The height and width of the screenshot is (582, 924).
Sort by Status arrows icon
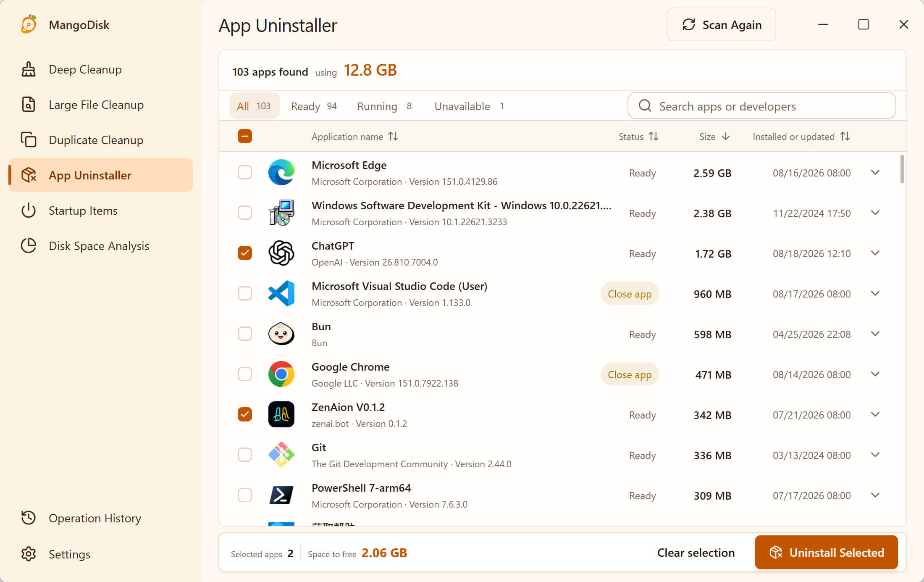[654, 137]
